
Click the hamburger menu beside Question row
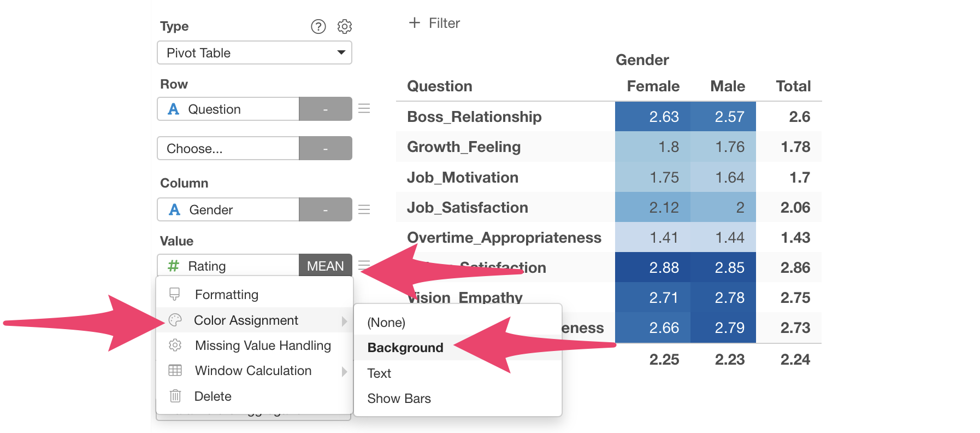click(364, 109)
